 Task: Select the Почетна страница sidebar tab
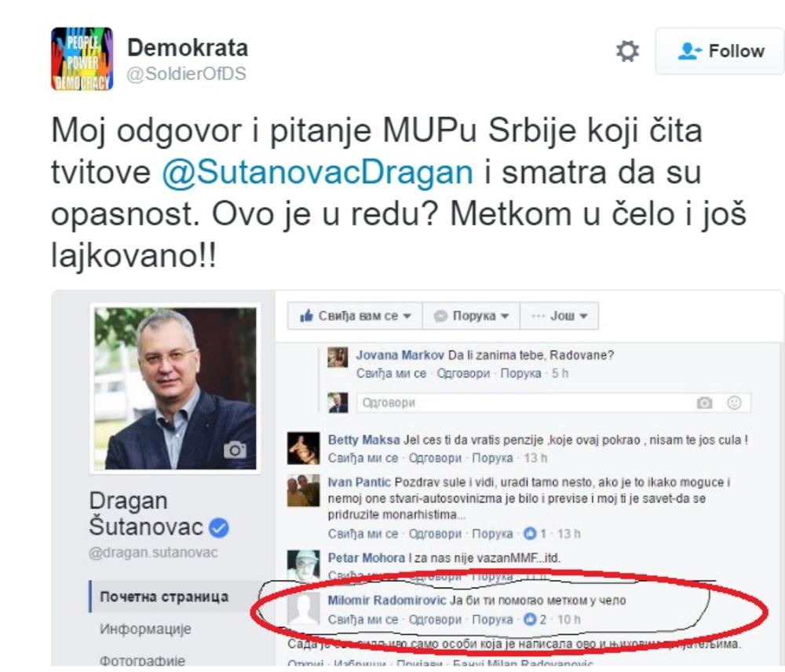(x=164, y=597)
